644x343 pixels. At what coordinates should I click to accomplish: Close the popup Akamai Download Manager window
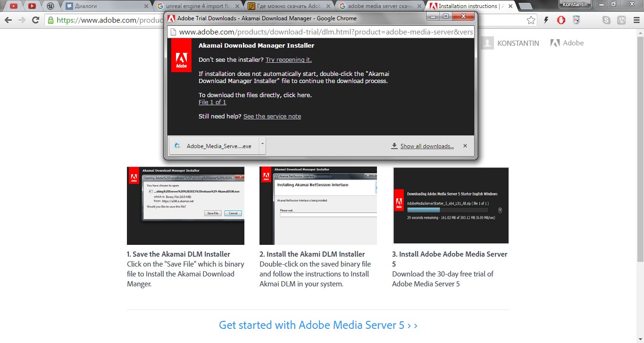(463, 16)
